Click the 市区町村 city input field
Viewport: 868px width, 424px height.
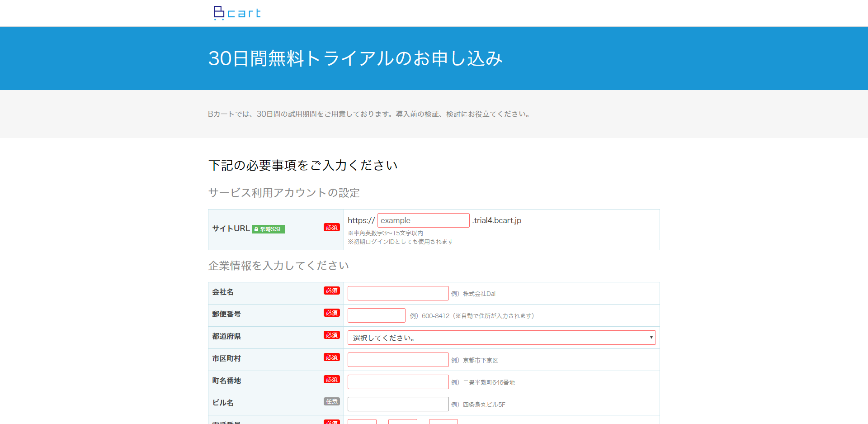[x=398, y=360]
